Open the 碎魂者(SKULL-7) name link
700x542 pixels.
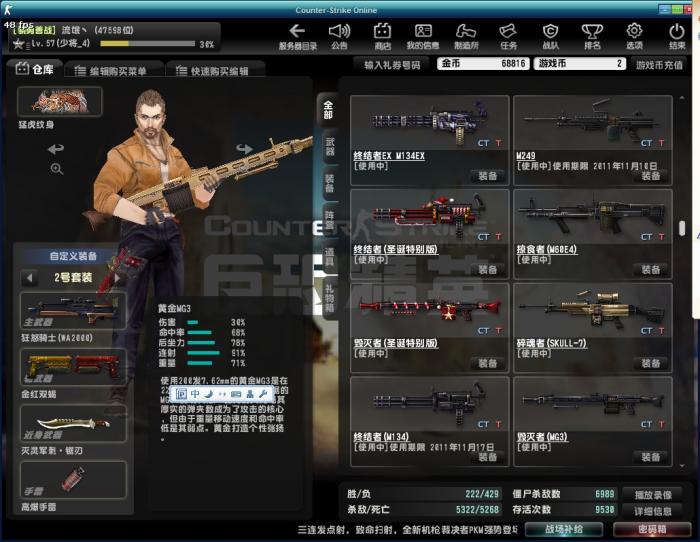pyautogui.click(x=551, y=343)
